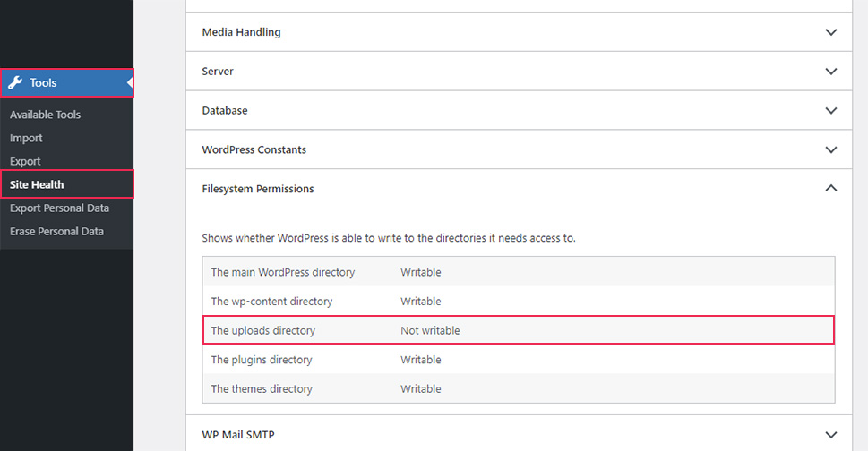
Task: Click the Filesystem Permissions heading
Action: 258,189
